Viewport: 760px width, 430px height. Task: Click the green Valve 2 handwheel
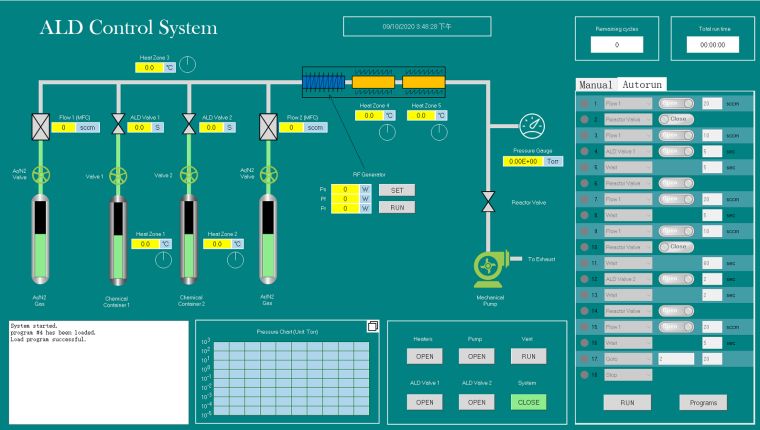[189, 176]
